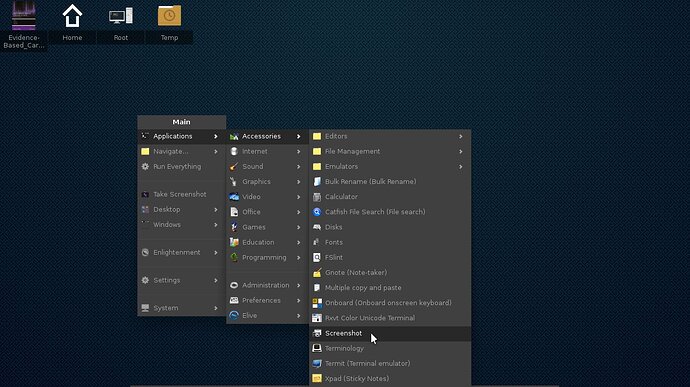
Task: Click the Run Everything gear icon
Action: (x=145, y=166)
